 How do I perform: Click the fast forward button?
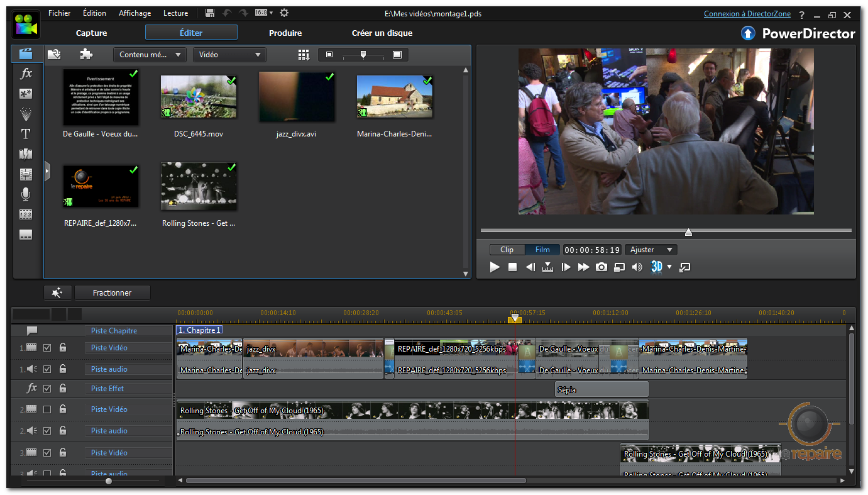(x=584, y=267)
